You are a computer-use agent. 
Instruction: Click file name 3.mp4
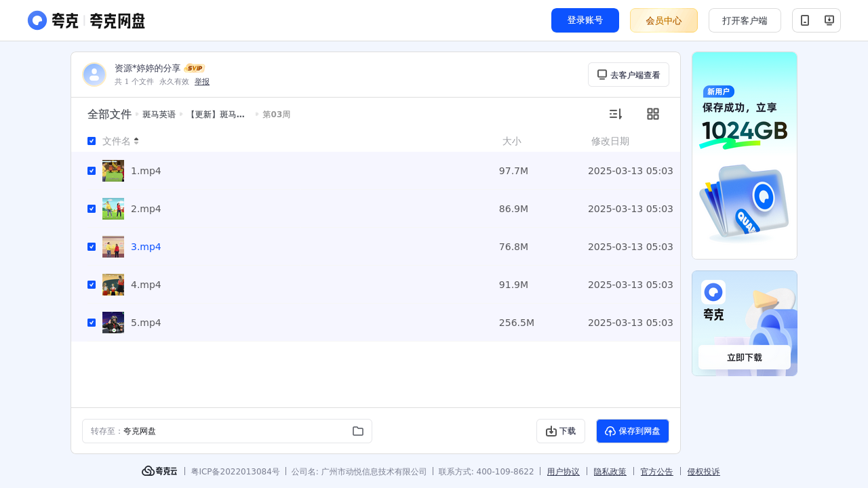(x=146, y=247)
